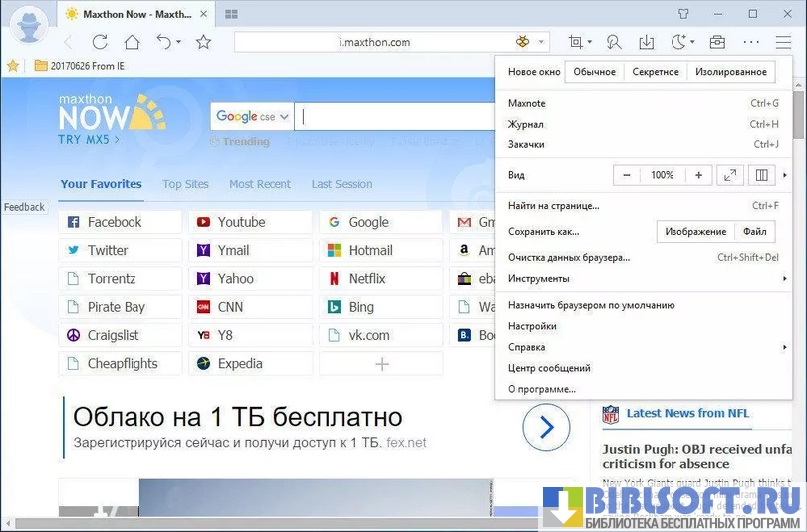
Task: Select Секретное window mode
Action: [x=656, y=72]
